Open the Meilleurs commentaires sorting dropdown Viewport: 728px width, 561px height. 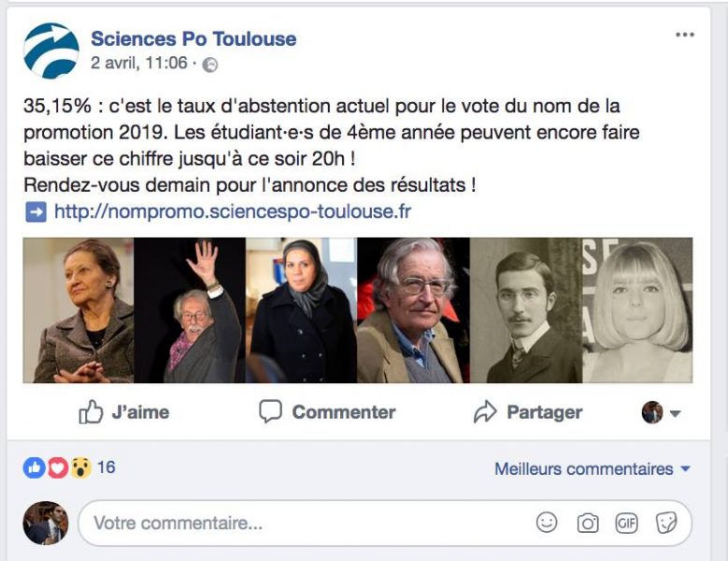click(592, 468)
